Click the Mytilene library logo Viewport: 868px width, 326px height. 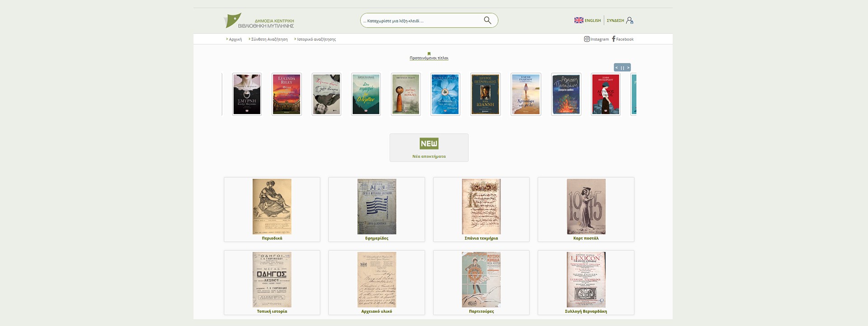pos(259,21)
